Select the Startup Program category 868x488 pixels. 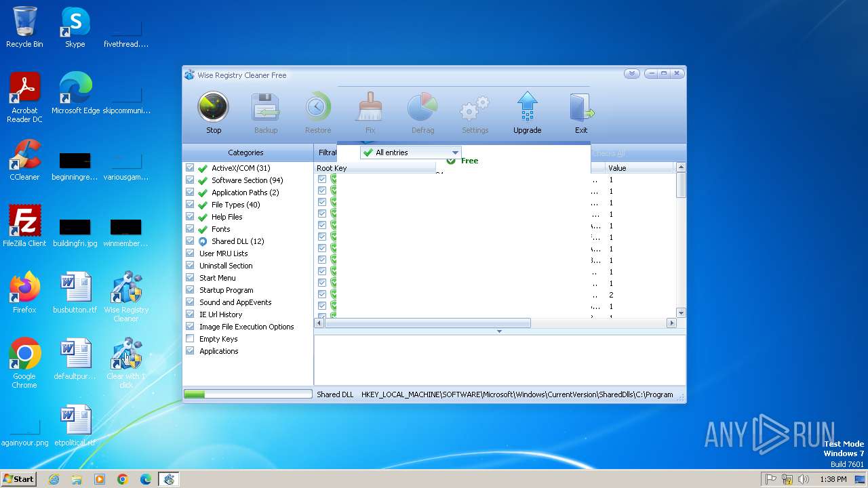coord(226,290)
